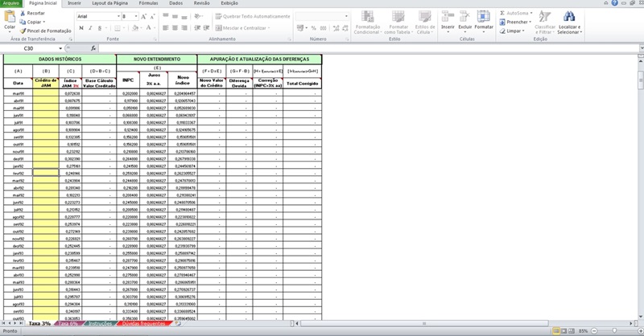Screen dimensions: 644x336
Task: Increase decimal places
Action: click(336, 28)
